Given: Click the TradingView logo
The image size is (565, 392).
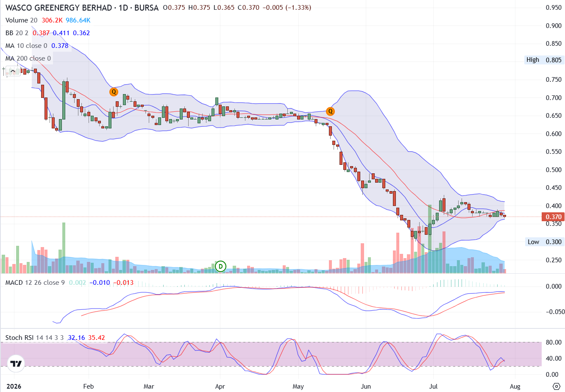Looking at the screenshot, I should click(x=16, y=364).
